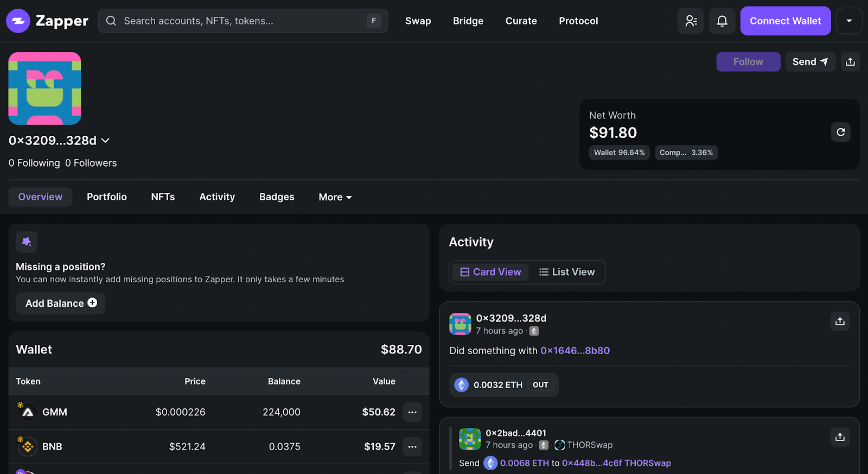Click the Value column header
The image size is (868, 474).
384,382
